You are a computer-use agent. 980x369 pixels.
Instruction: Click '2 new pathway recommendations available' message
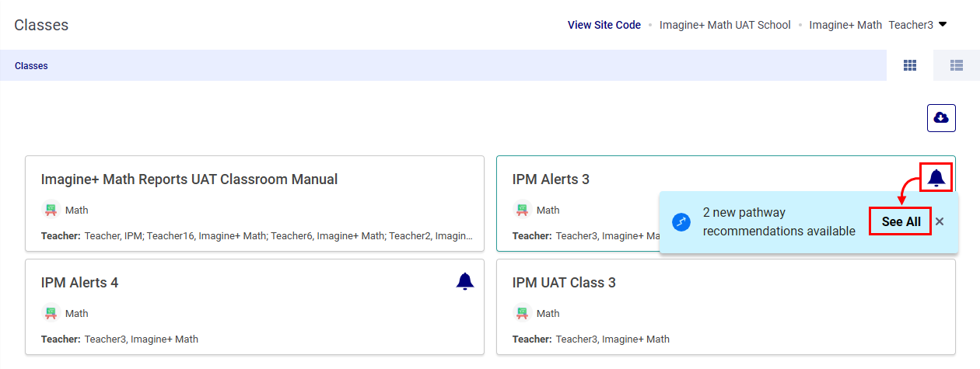point(779,222)
